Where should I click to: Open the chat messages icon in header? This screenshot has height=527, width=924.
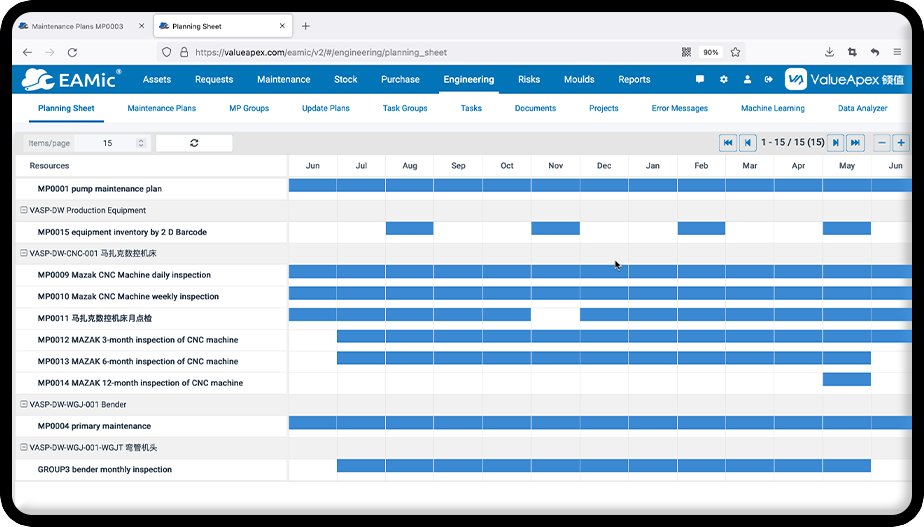coord(700,80)
